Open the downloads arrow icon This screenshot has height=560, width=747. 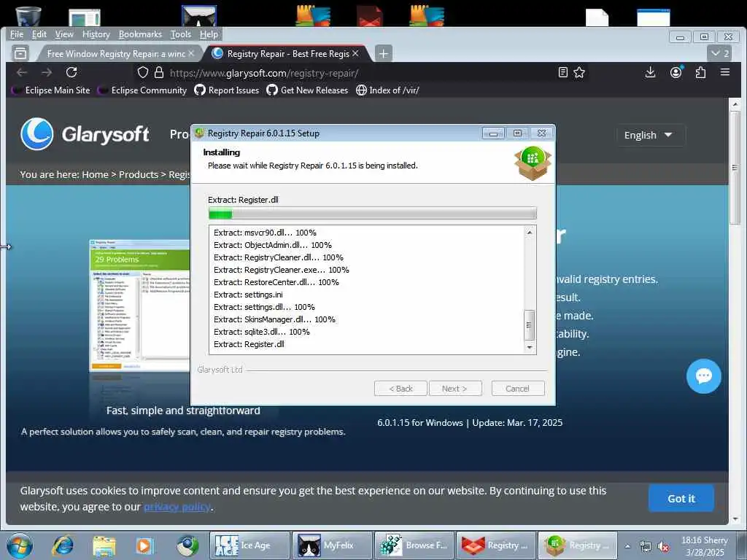(x=650, y=72)
